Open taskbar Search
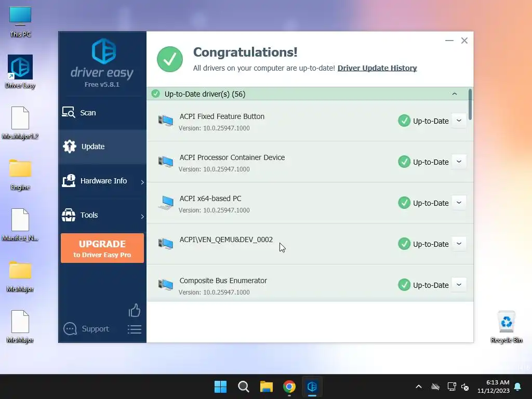 [244, 387]
